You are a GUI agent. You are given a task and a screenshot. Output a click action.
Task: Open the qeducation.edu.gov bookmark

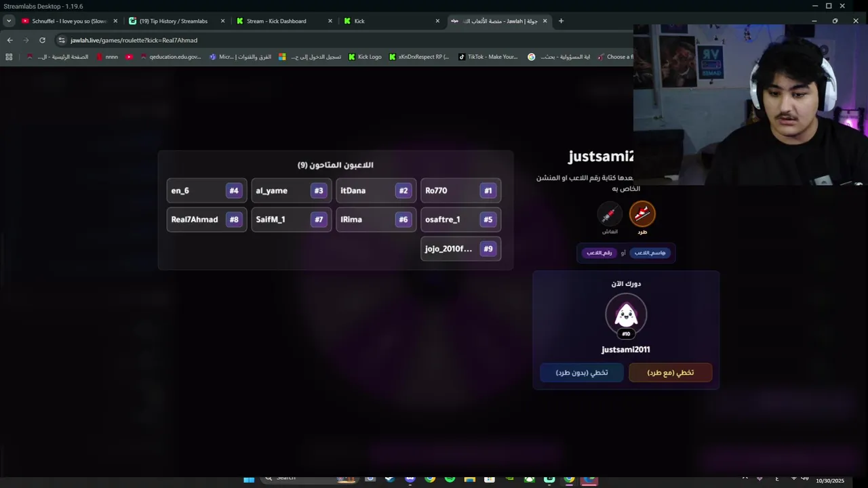[x=170, y=57]
